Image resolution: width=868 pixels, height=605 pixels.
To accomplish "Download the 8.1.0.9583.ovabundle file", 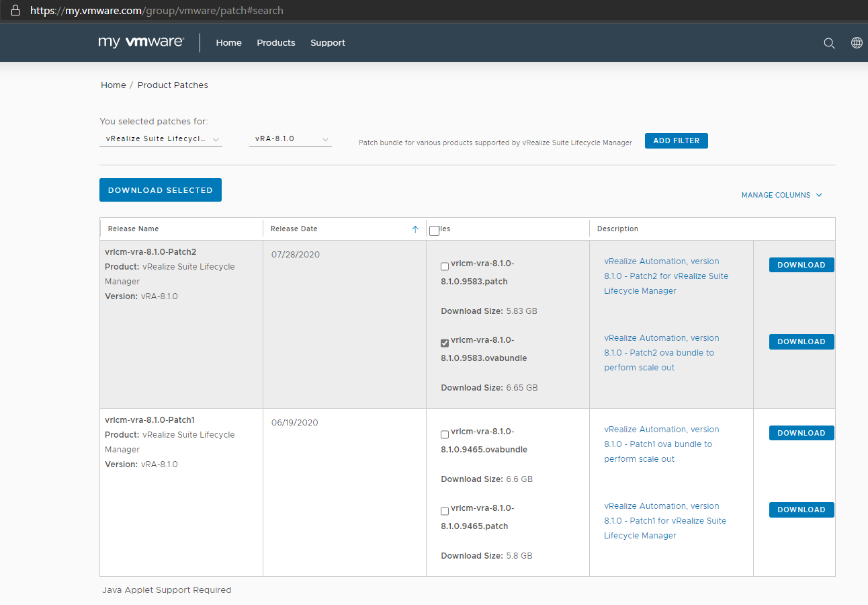I will 801,341.
